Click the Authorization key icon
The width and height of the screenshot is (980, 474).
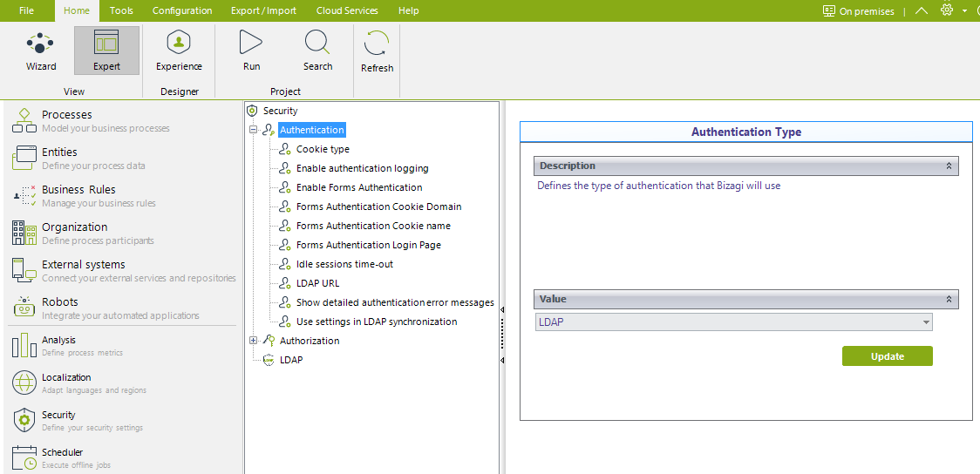(x=269, y=341)
